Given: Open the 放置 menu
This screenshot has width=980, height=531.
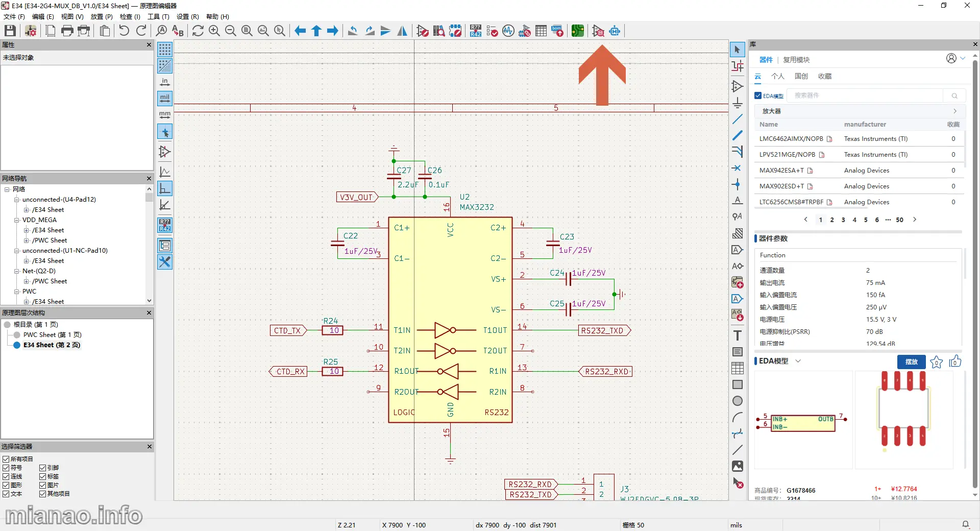Looking at the screenshot, I should pos(101,16).
